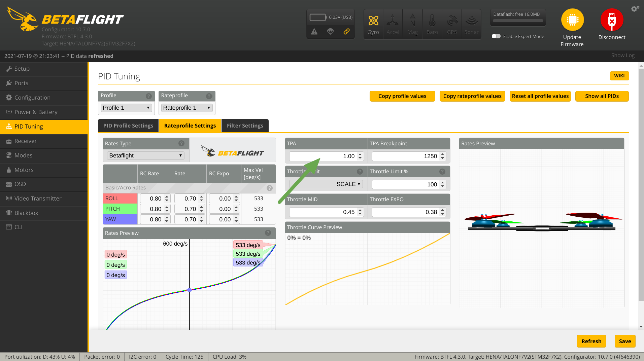Open the Betaflight rates type dropdown
This screenshot has height=361, width=644.
pyautogui.click(x=145, y=155)
